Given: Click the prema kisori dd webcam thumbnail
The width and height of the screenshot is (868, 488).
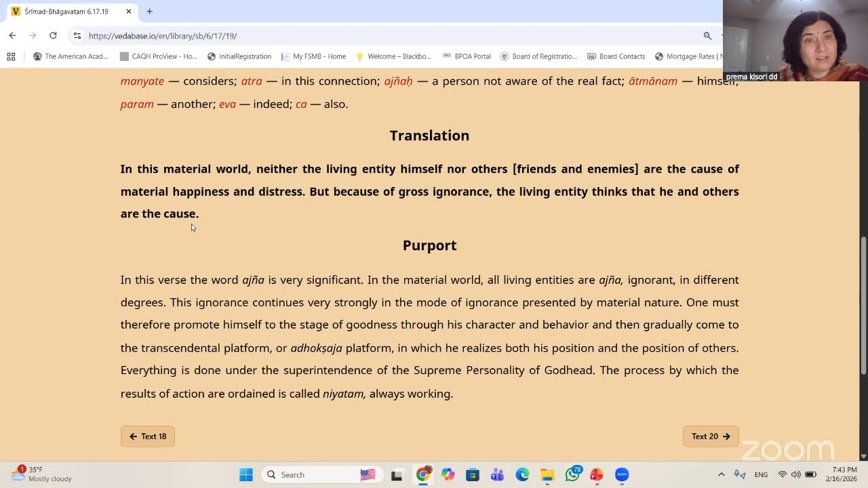Looking at the screenshot, I should click(x=795, y=41).
